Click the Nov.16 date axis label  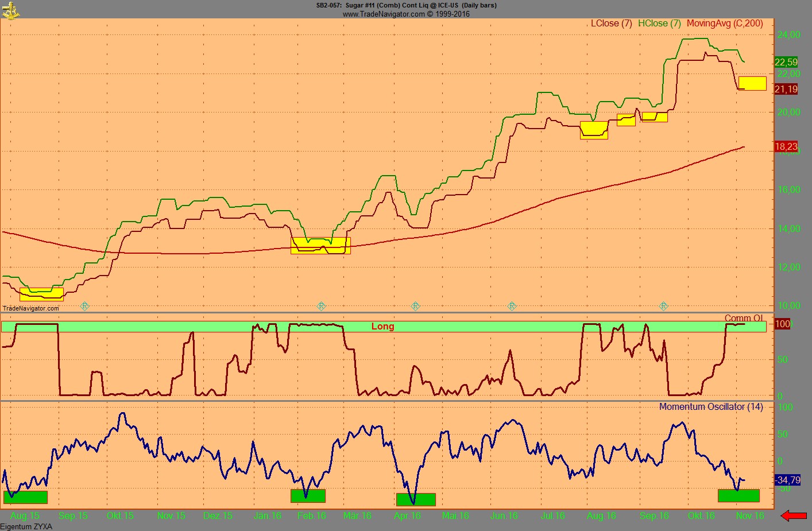750,516
